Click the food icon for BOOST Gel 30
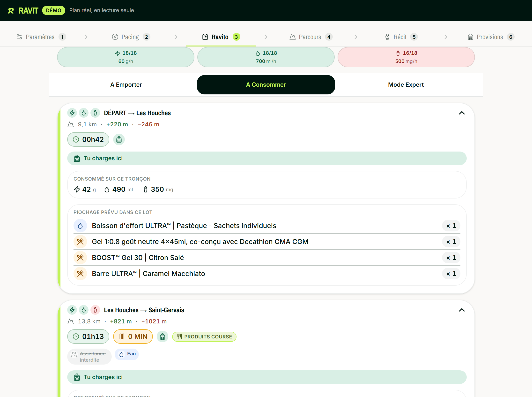532x397 pixels. (x=80, y=258)
